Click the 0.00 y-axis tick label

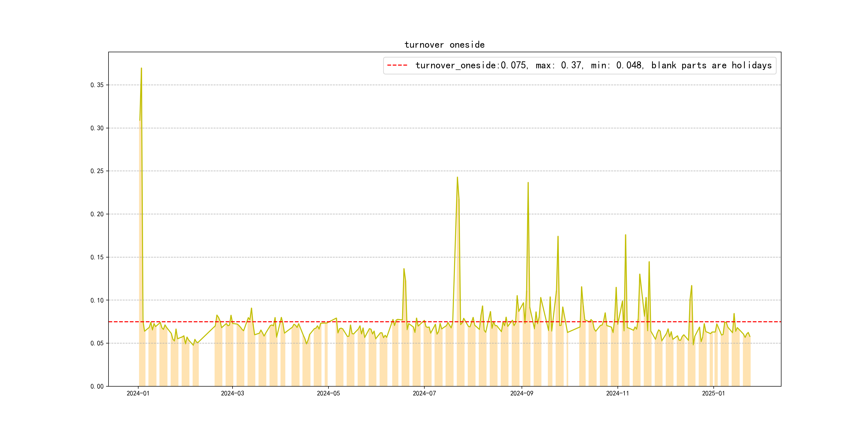(x=97, y=386)
